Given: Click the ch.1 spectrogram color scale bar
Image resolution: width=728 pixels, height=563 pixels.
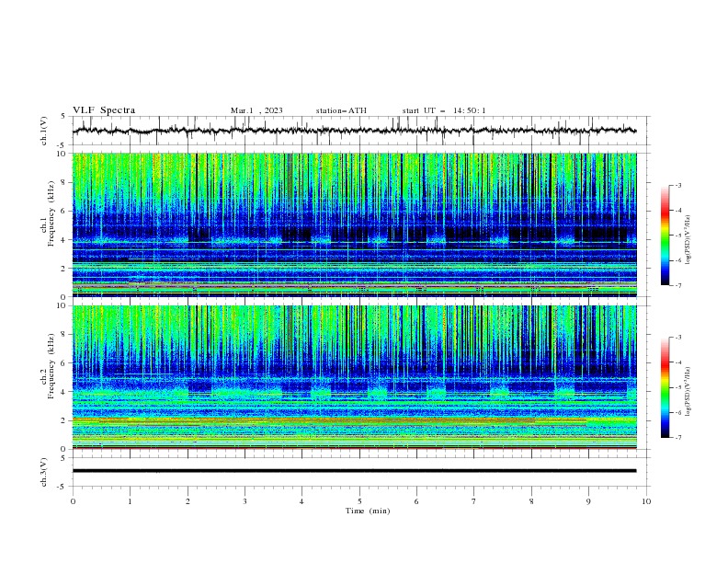Looking at the screenshot, I should [665, 236].
